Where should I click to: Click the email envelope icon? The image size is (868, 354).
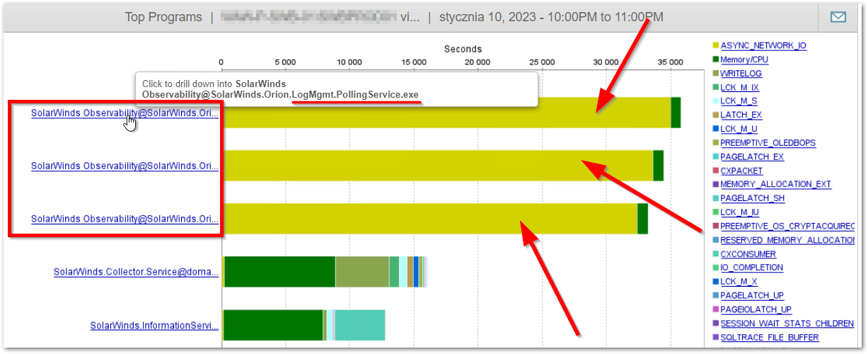tap(838, 17)
